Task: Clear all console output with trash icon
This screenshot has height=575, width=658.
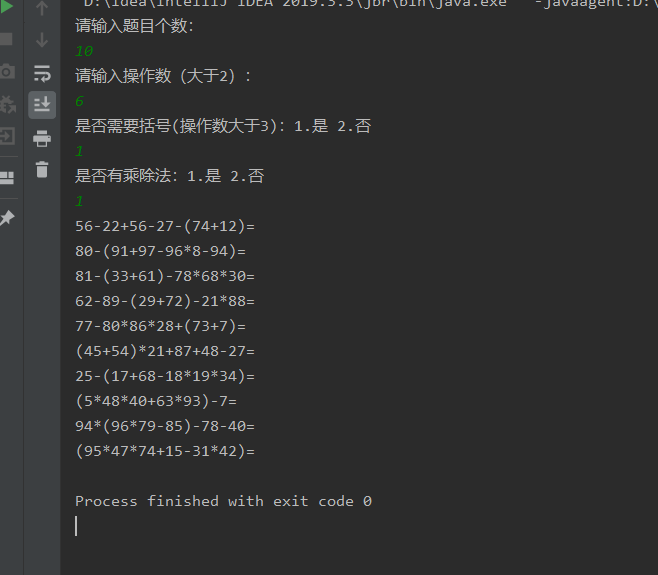Action: (42, 170)
